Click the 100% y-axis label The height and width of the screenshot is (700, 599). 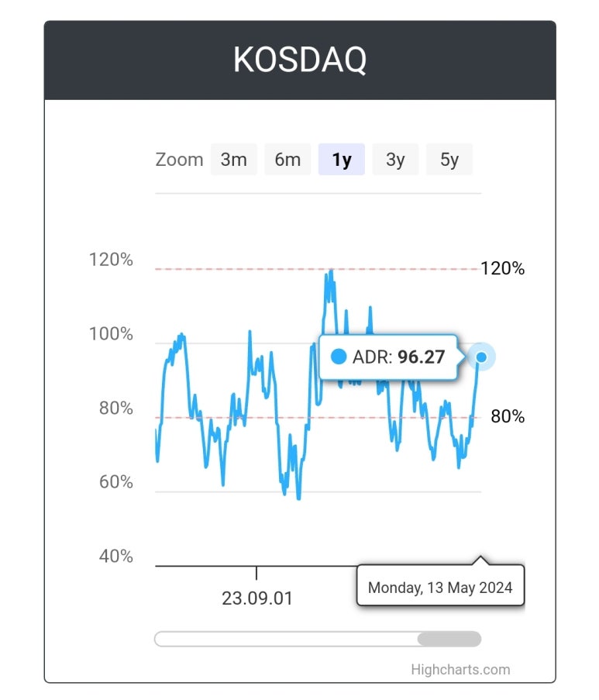point(111,334)
